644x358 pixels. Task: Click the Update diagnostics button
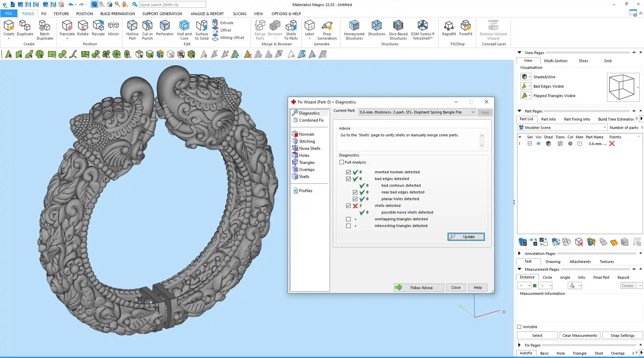click(466, 237)
